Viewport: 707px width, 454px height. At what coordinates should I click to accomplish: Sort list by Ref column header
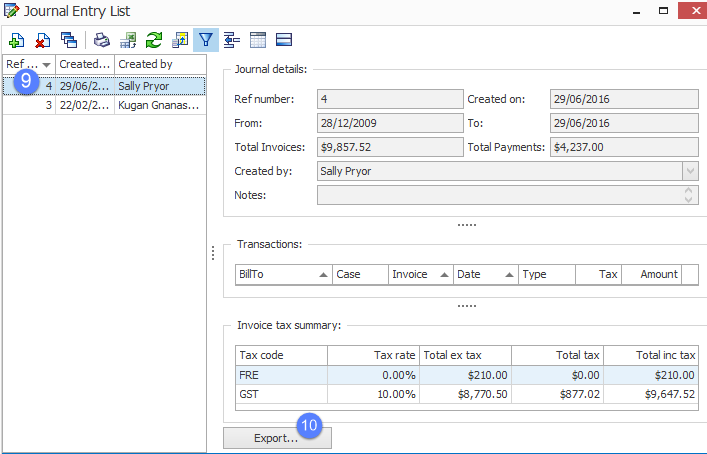27,64
